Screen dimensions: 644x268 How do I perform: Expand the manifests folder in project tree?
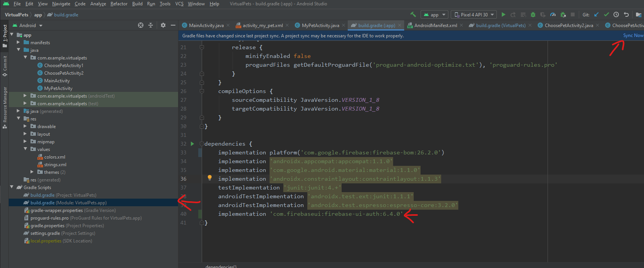(18, 42)
